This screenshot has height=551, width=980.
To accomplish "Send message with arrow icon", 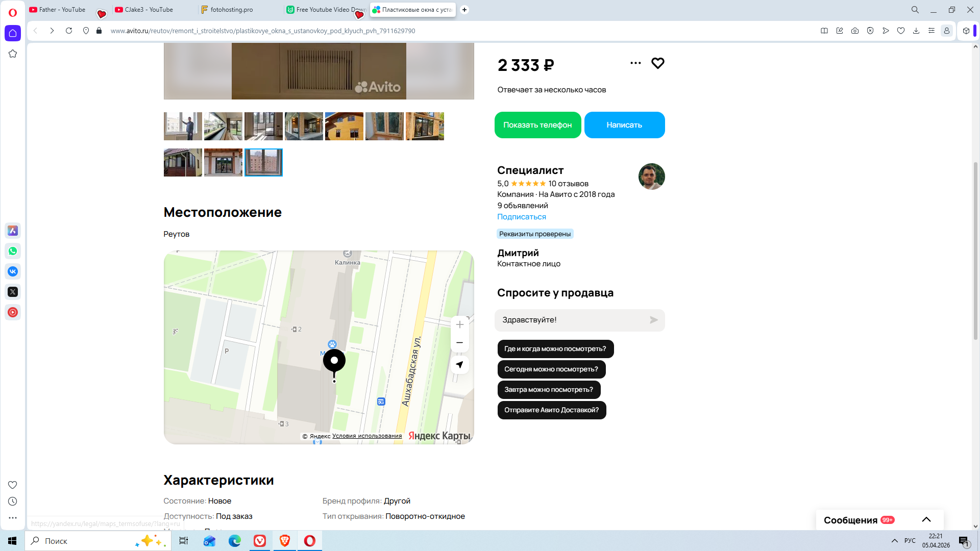I will pyautogui.click(x=653, y=320).
